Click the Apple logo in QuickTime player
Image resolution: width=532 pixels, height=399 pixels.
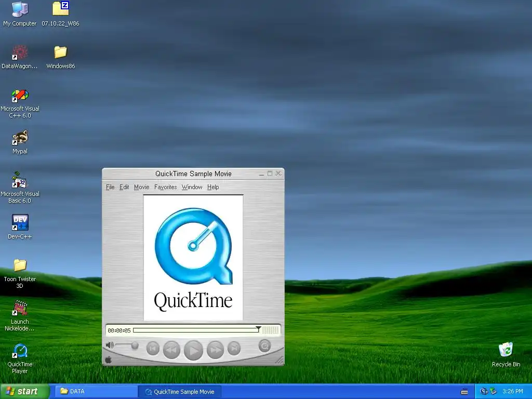point(109,360)
